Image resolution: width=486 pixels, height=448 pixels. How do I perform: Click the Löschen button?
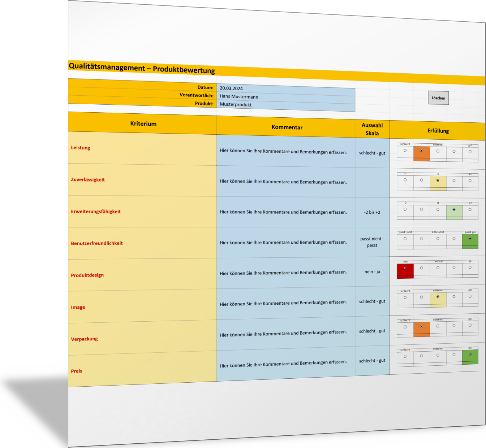pyautogui.click(x=438, y=98)
